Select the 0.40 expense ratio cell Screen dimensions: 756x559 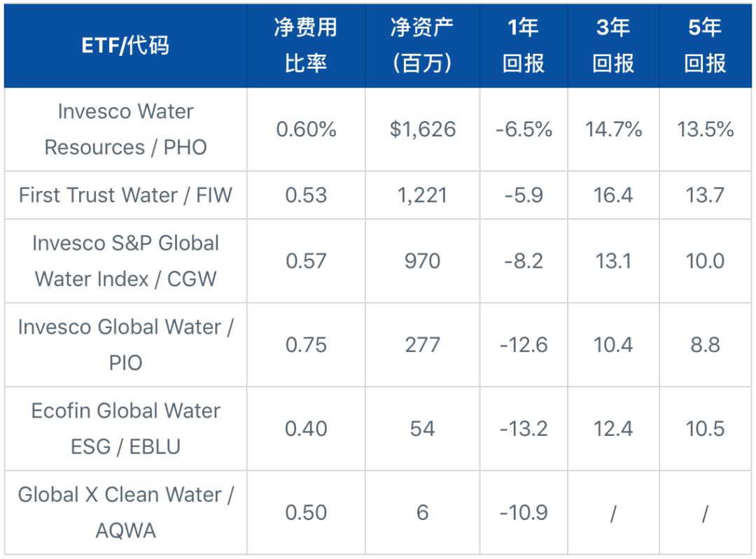coord(306,428)
